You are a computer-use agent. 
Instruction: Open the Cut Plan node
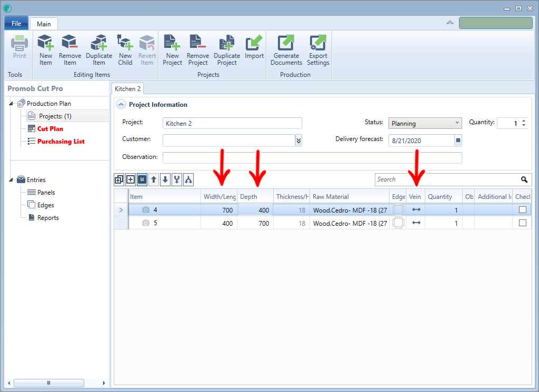[x=50, y=129]
